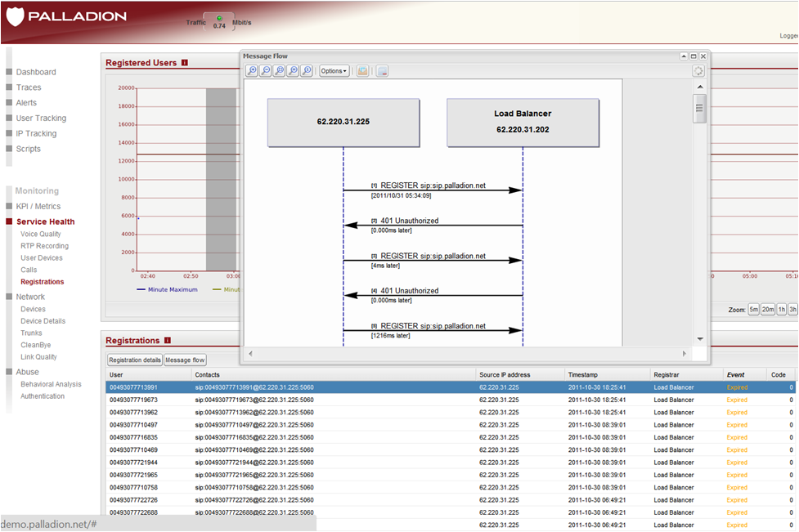Set chart zoom to 3h

click(x=793, y=310)
